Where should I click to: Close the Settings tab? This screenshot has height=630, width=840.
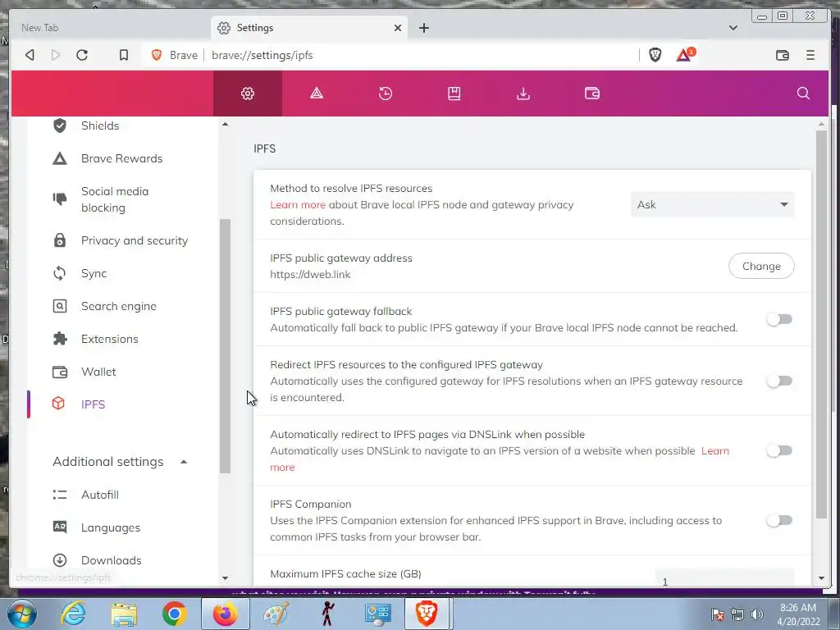pos(398,28)
